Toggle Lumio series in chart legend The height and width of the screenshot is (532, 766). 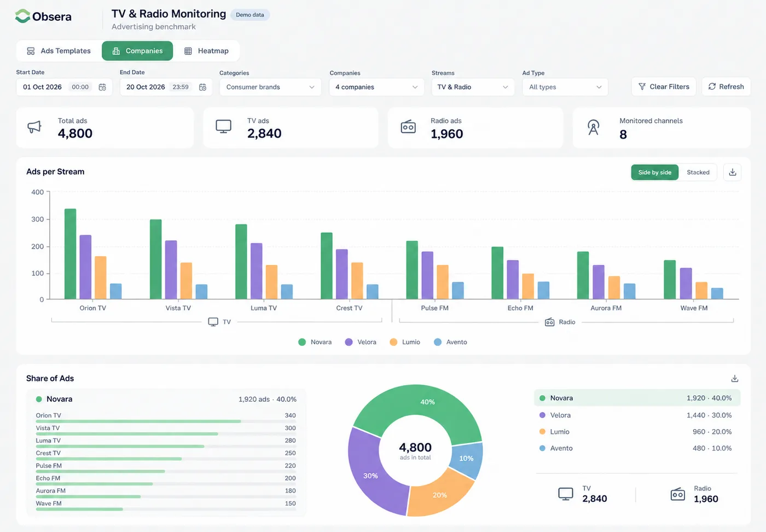405,342
